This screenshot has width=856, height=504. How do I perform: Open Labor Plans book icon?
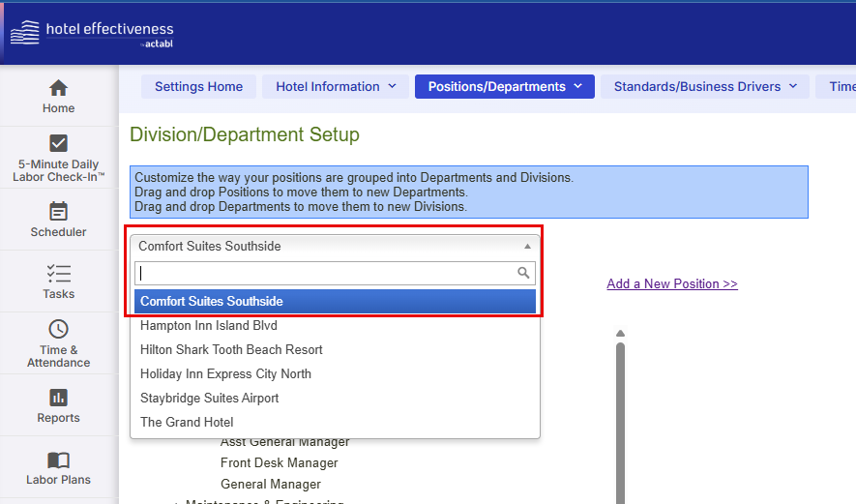[58, 460]
